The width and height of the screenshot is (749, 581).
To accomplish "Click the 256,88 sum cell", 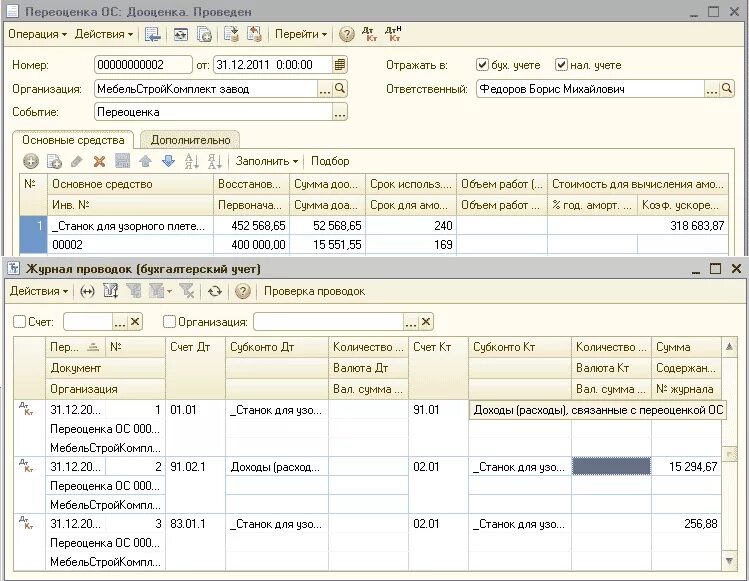I will (x=686, y=524).
